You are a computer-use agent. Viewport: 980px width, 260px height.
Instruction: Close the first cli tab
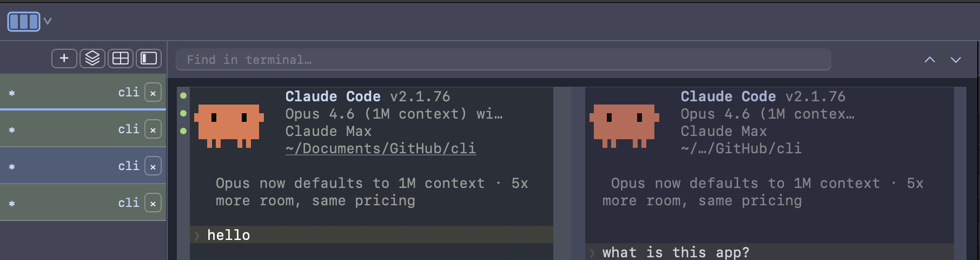pos(153,93)
